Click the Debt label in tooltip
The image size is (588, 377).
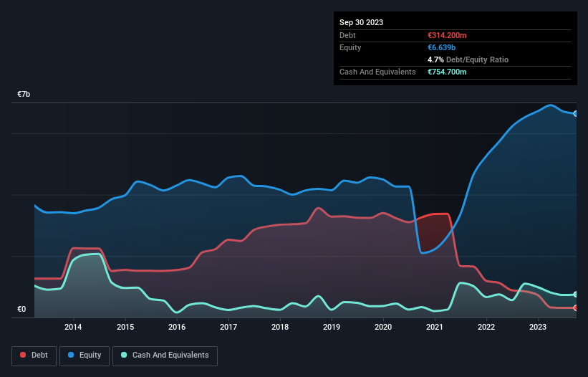click(347, 35)
